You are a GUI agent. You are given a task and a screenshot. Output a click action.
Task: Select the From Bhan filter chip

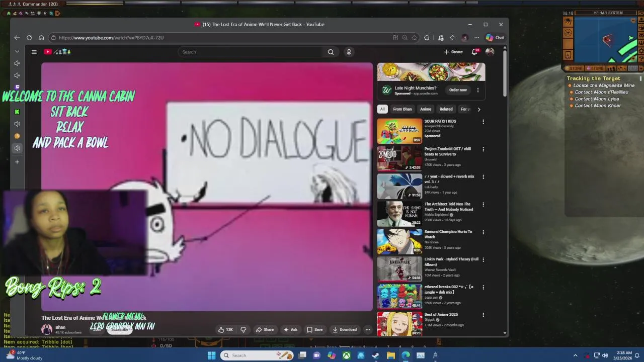[x=403, y=109]
